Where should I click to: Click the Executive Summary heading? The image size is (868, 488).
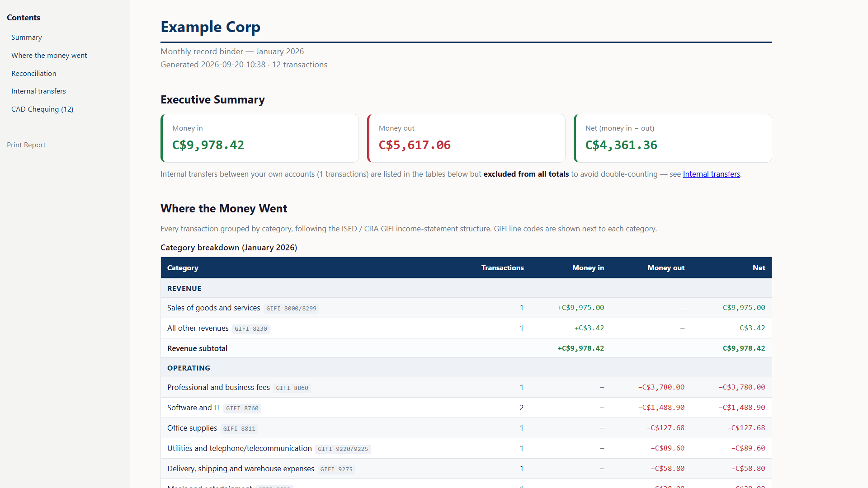tap(212, 99)
